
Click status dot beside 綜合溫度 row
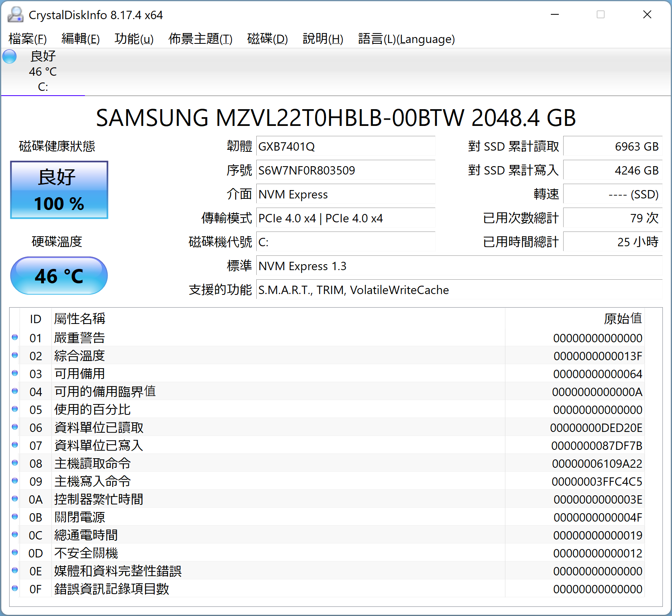(15, 355)
